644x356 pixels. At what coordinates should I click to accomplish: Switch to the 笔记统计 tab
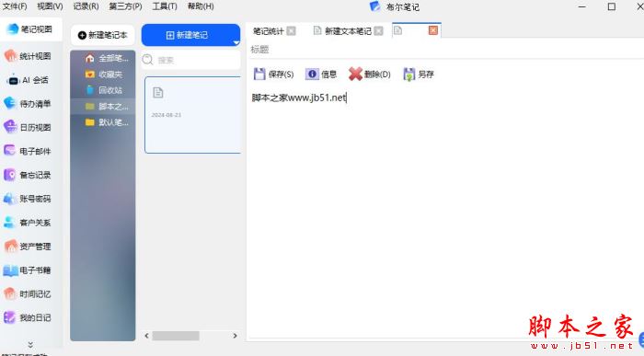pyautogui.click(x=269, y=30)
